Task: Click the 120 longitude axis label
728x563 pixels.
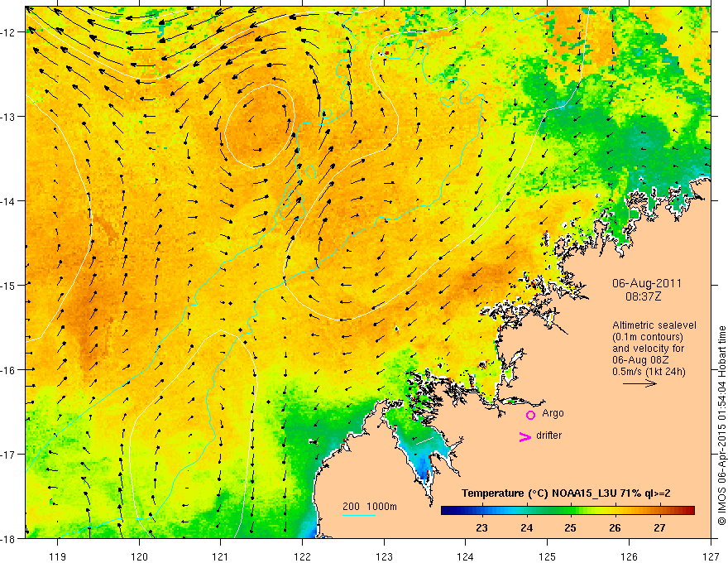Action: pyautogui.click(x=139, y=557)
